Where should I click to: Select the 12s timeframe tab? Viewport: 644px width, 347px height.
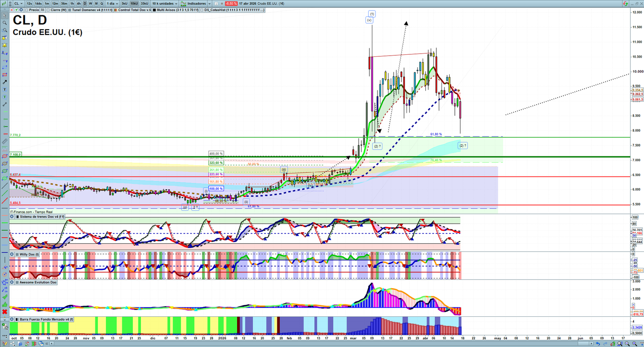pos(29,4)
